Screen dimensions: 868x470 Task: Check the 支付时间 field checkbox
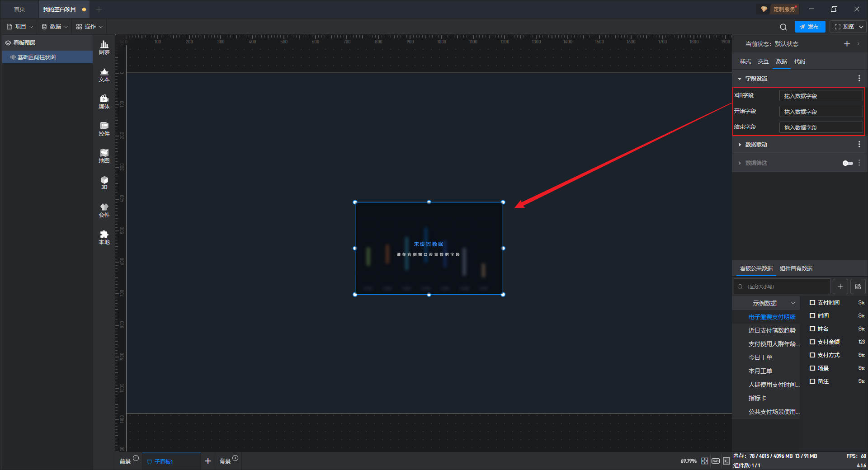click(812, 303)
